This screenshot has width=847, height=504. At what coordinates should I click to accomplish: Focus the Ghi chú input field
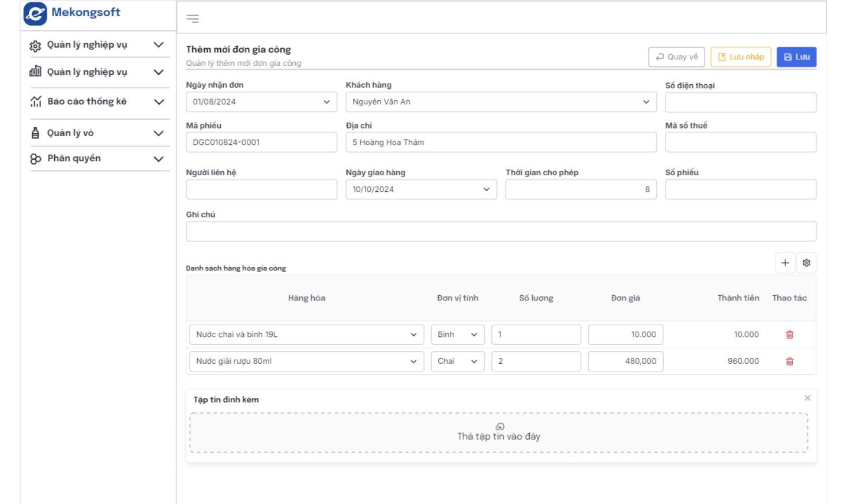[x=500, y=232]
